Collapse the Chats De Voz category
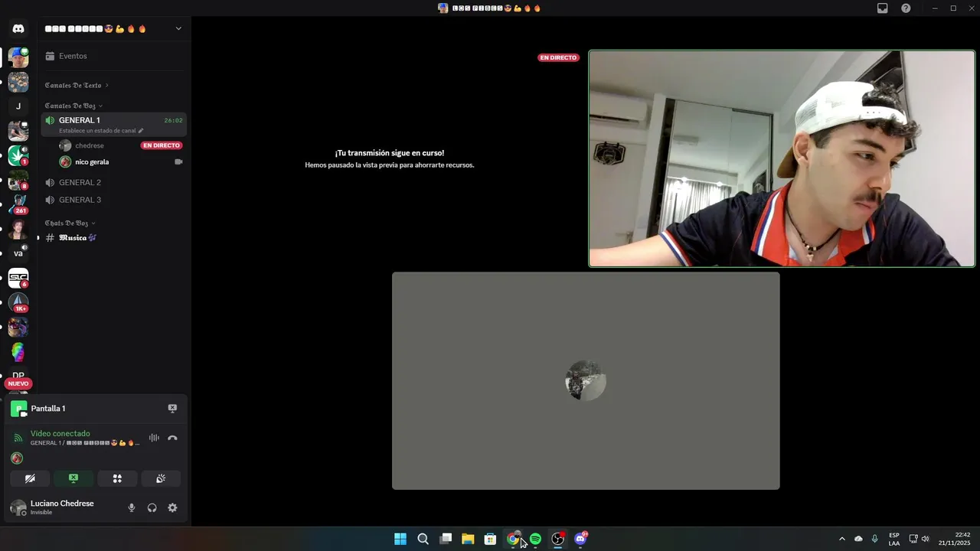980x551 pixels. click(x=70, y=223)
